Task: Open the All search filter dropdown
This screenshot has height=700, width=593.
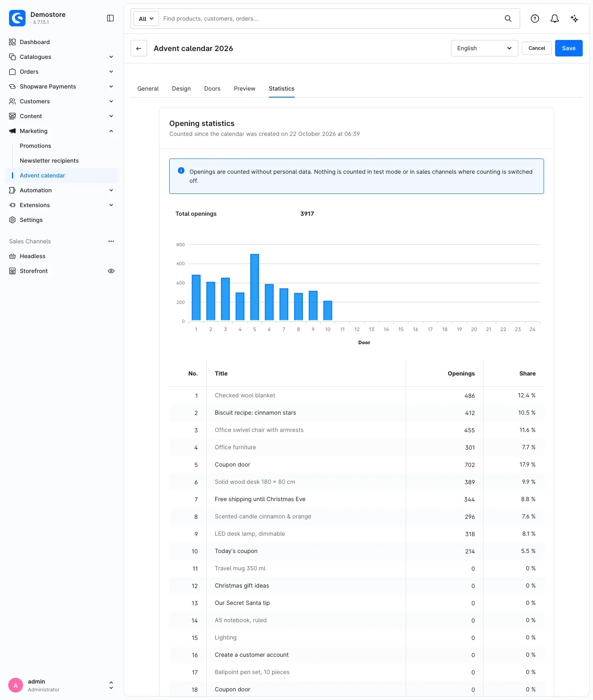Action: (x=146, y=19)
